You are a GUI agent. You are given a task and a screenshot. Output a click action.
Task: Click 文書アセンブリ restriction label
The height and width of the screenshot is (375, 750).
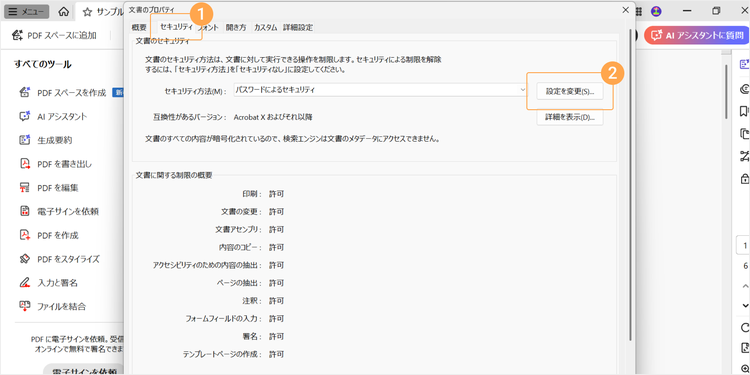point(239,230)
